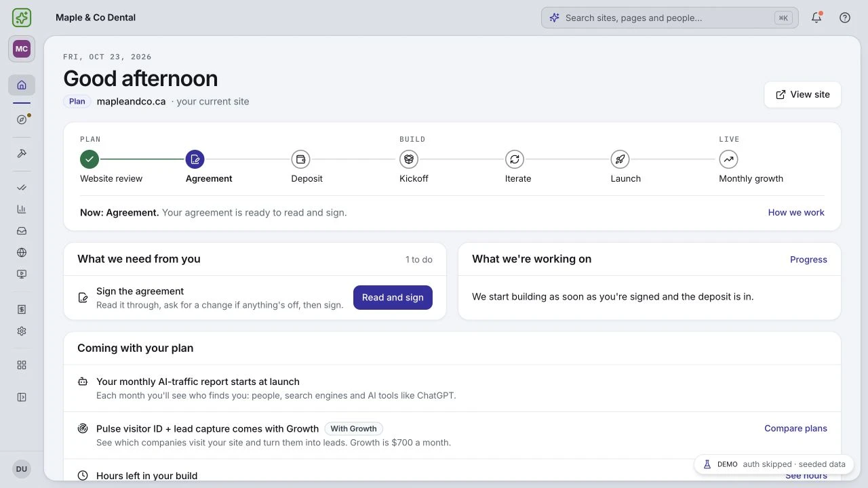Viewport: 868px width, 488px height.
Task: Open the Progress link
Action: [808, 260]
